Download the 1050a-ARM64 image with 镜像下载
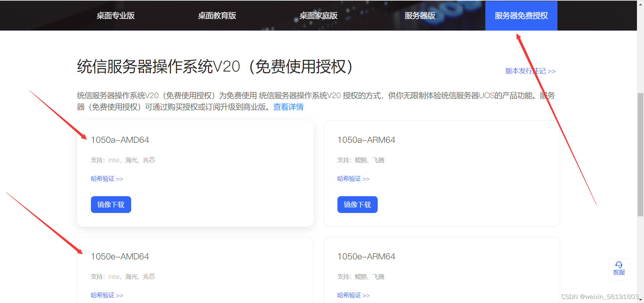The image size is (644, 303). [x=358, y=205]
